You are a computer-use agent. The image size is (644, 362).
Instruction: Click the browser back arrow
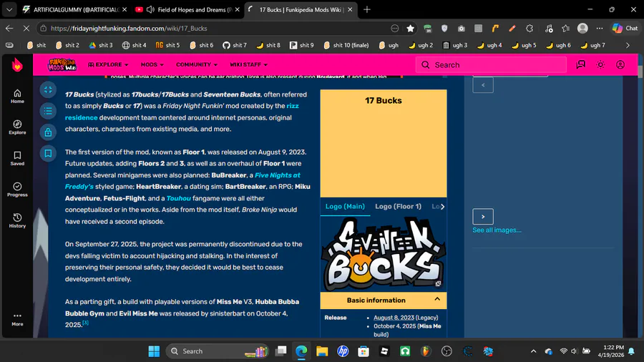click(x=9, y=29)
